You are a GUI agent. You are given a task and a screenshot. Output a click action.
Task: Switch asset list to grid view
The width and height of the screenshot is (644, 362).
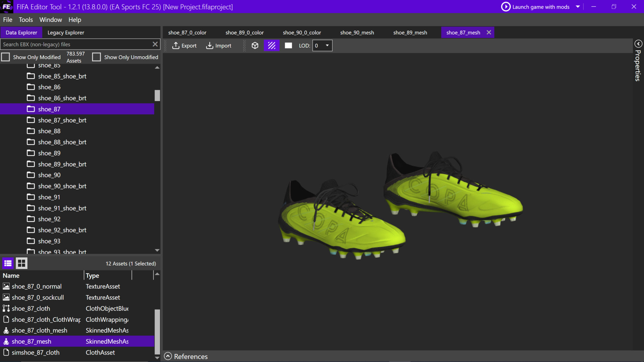[x=22, y=263]
